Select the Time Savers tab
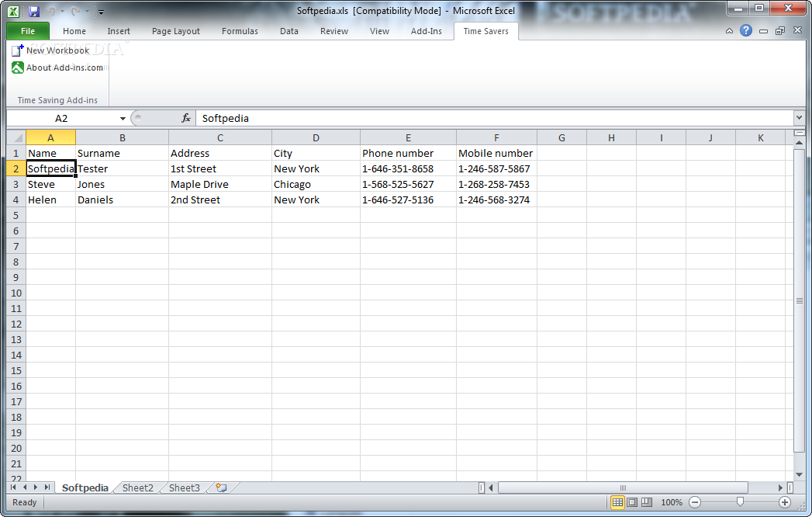The width and height of the screenshot is (812, 517). tap(485, 31)
